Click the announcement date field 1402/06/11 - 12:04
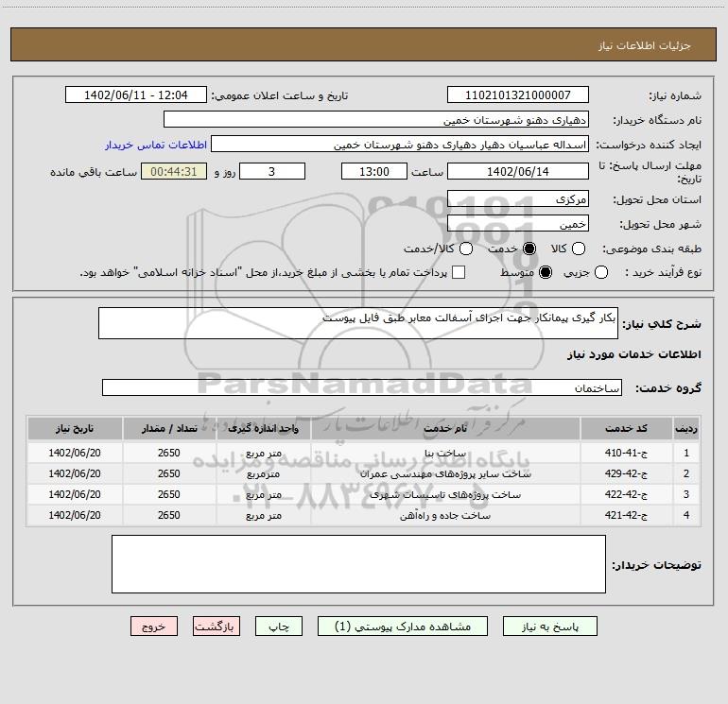Screen dimensions: 728x704 136,94
